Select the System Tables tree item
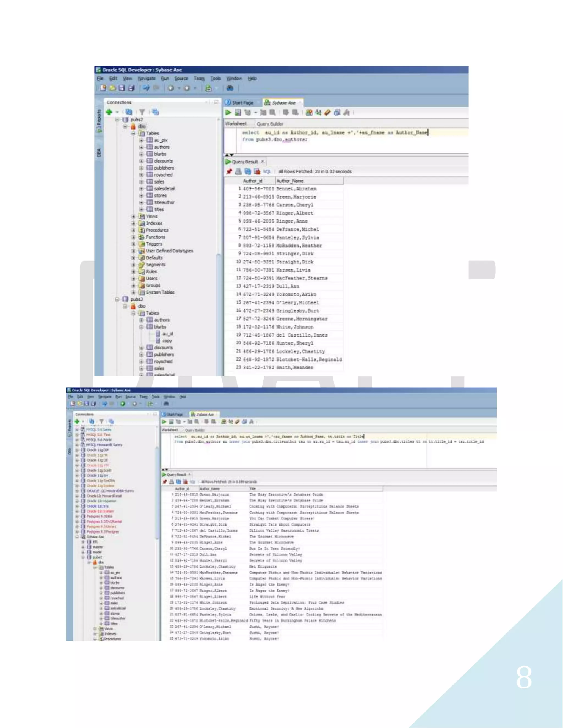This screenshot has height=728, width=563. (x=160, y=292)
